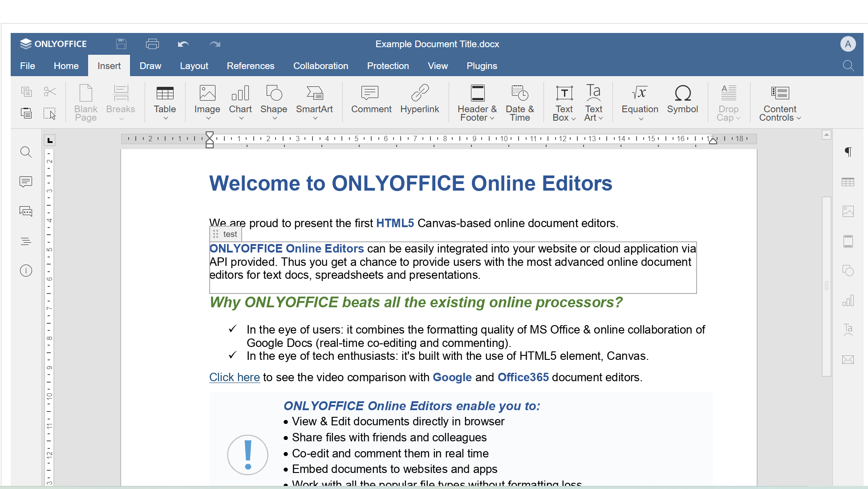Redo the last action

click(215, 44)
